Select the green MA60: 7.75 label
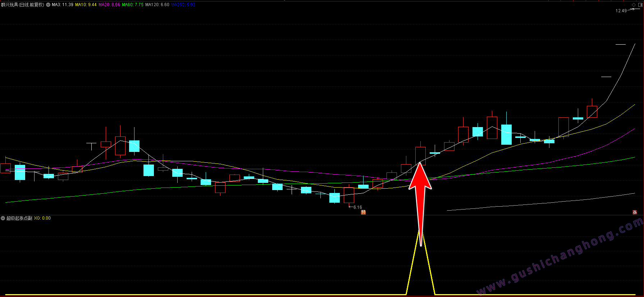644x297 pixels. tap(133, 5)
